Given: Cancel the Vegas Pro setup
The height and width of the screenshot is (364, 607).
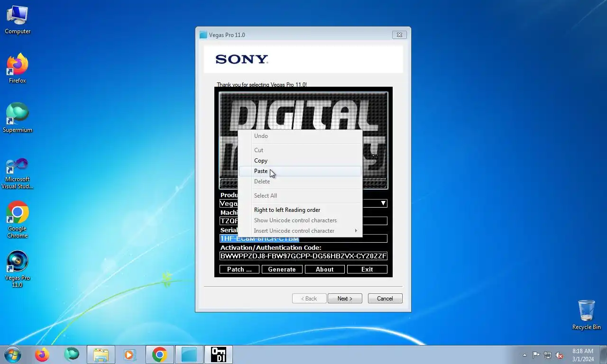Looking at the screenshot, I should pos(385,299).
